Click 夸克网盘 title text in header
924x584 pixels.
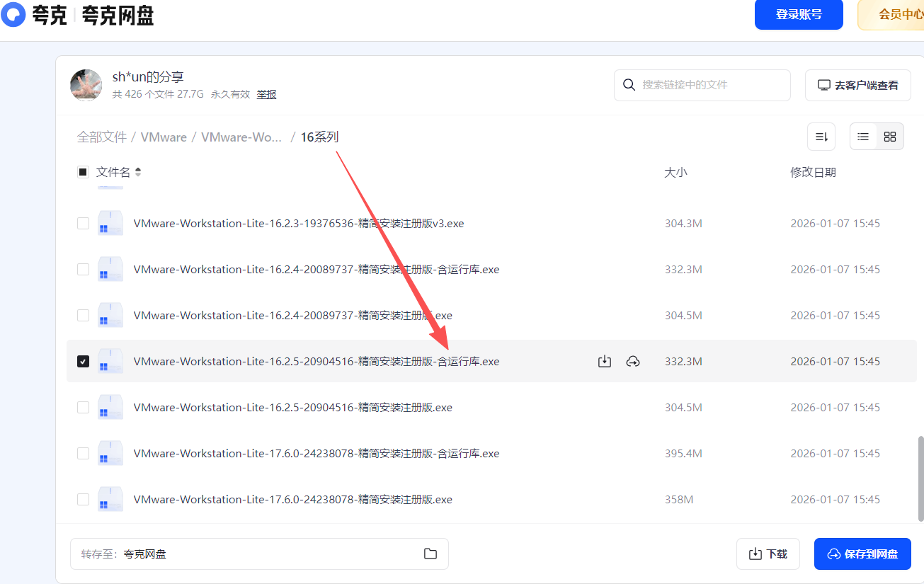118,15
